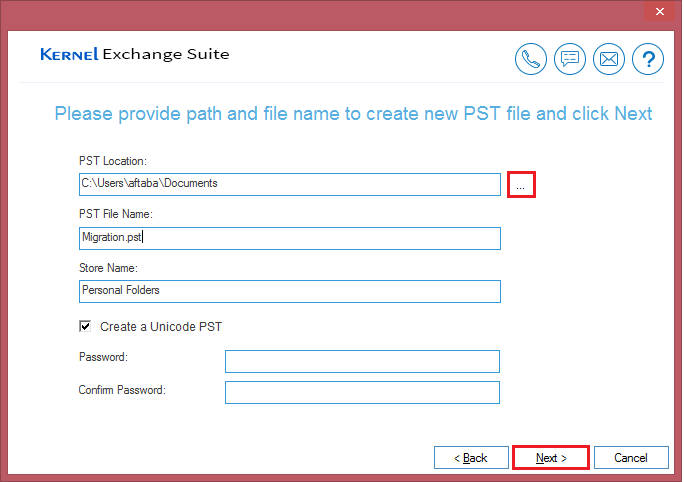Proceed by clicking the Next button
This screenshot has width=684, height=482.
coord(551,458)
